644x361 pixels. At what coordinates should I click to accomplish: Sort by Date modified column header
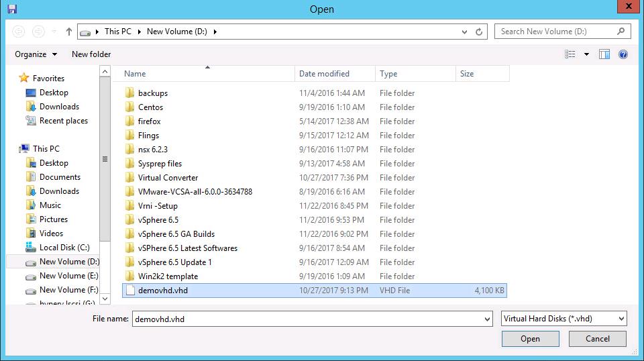(x=335, y=74)
